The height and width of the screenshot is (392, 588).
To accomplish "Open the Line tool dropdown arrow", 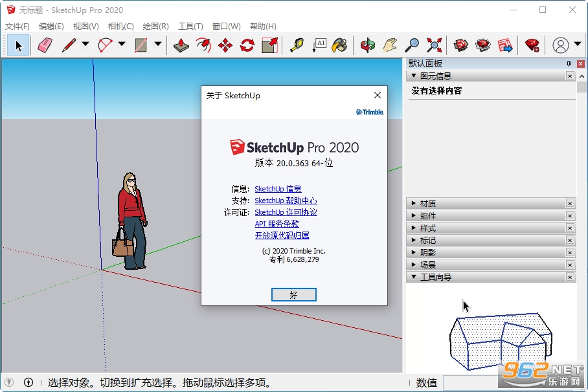I will click(x=85, y=44).
